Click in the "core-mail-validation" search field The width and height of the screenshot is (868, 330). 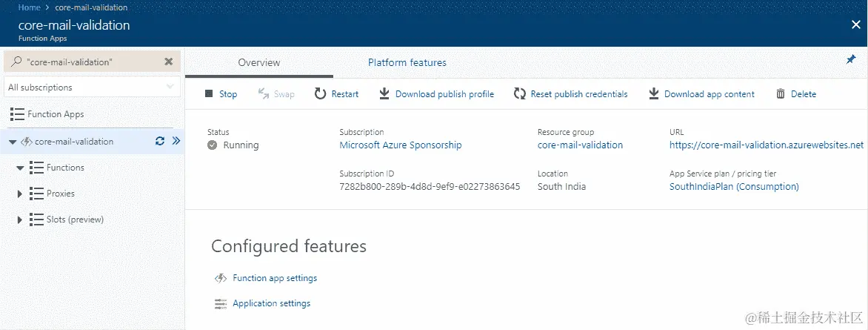[93, 62]
